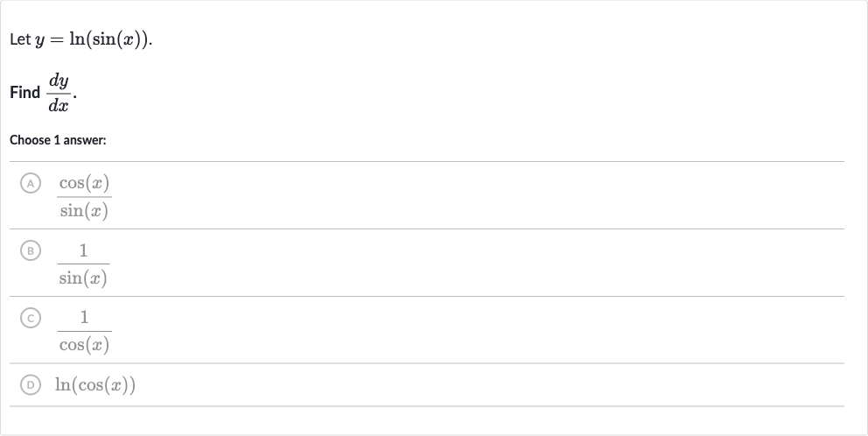This screenshot has width=868, height=436.
Task: Click the bold word "Find"
Action: pyautogui.click(x=24, y=92)
